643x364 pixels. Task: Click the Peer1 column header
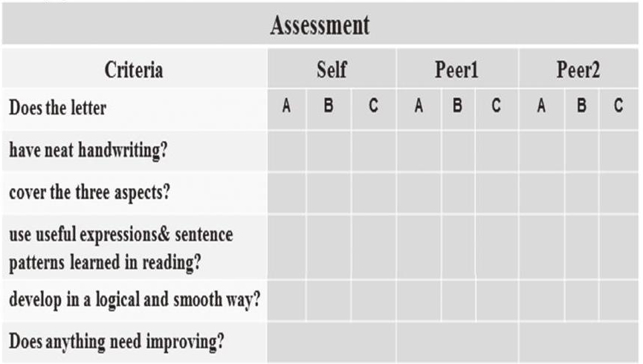pos(457,69)
